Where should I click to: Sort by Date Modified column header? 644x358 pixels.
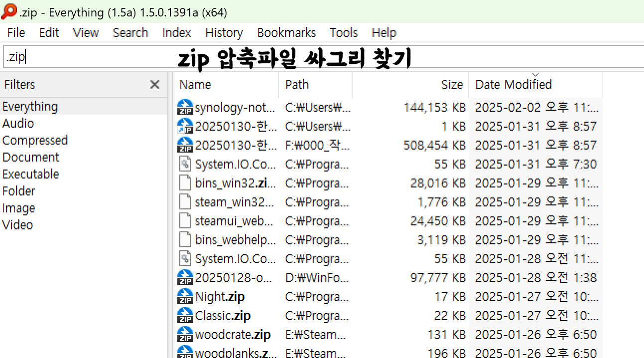pos(535,84)
